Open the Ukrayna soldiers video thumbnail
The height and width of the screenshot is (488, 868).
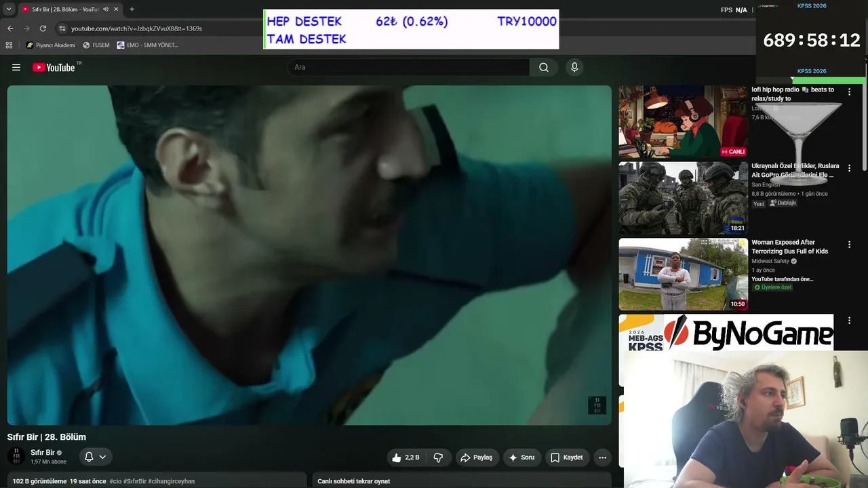(683, 198)
